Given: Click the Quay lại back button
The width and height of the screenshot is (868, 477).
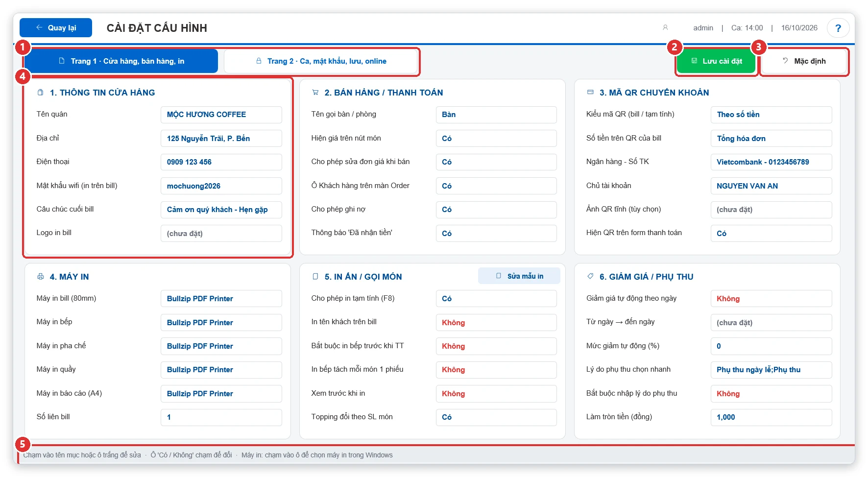Looking at the screenshot, I should tap(56, 28).
